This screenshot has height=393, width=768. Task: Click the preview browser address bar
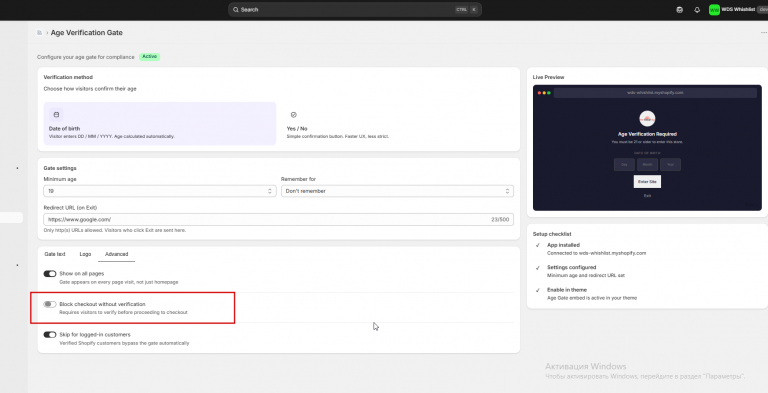pos(655,93)
